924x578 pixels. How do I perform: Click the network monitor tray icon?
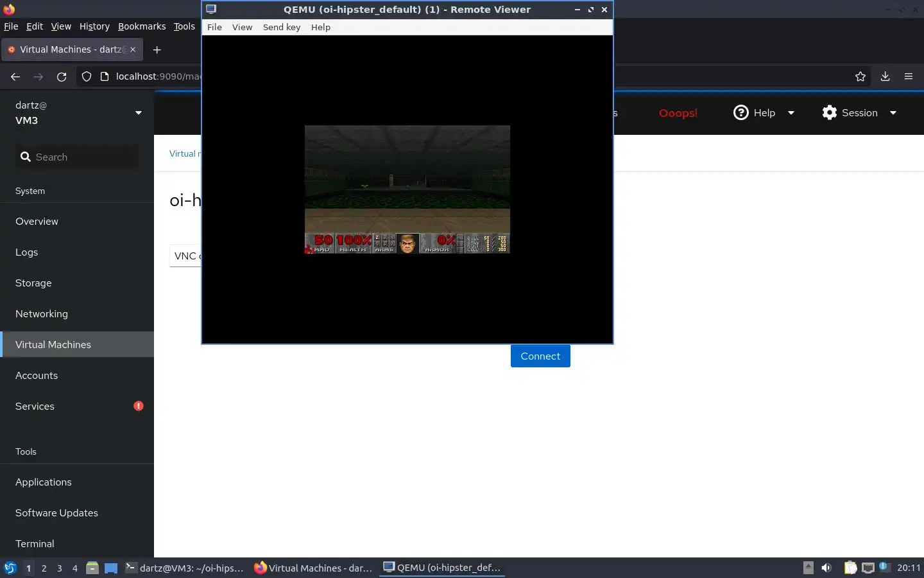(x=868, y=568)
